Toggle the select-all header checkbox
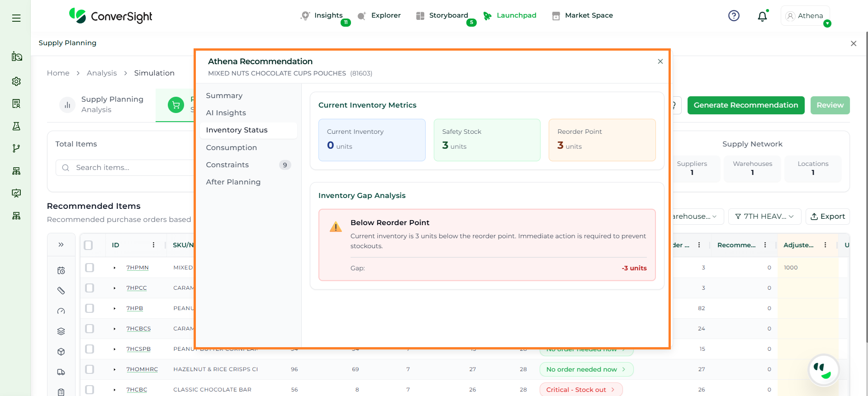The image size is (868, 396). click(x=89, y=245)
